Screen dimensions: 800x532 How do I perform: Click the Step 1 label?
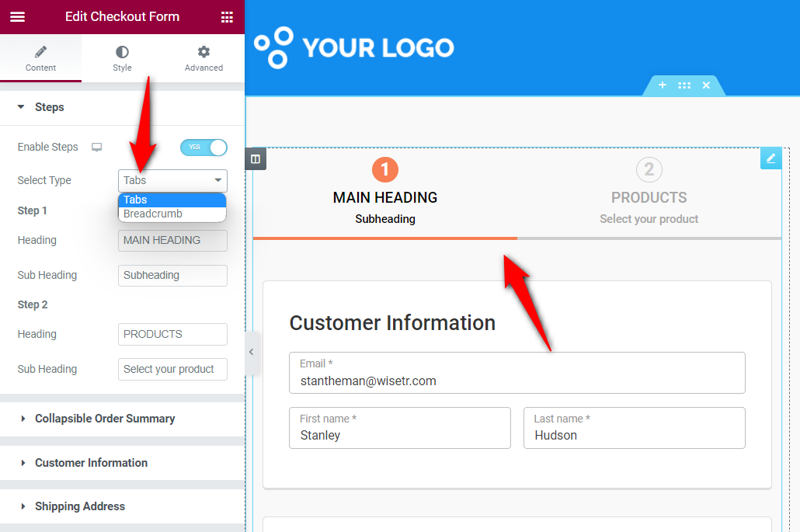[32, 210]
